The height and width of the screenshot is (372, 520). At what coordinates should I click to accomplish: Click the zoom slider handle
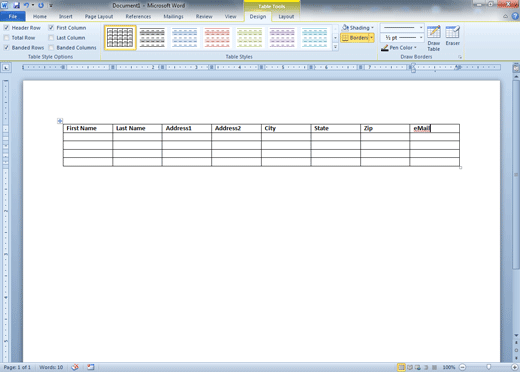tap(489, 367)
